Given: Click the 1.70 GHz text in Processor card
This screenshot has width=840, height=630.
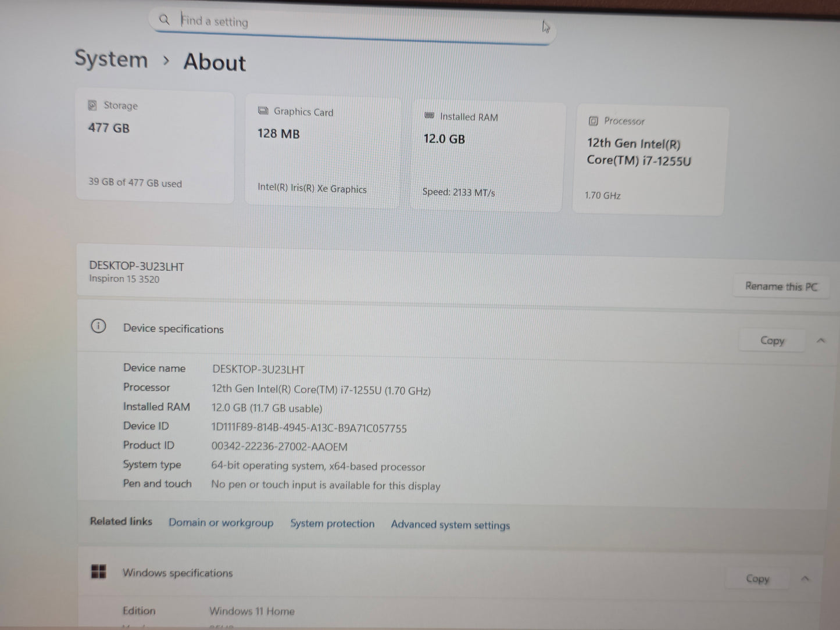Looking at the screenshot, I should click(x=603, y=195).
